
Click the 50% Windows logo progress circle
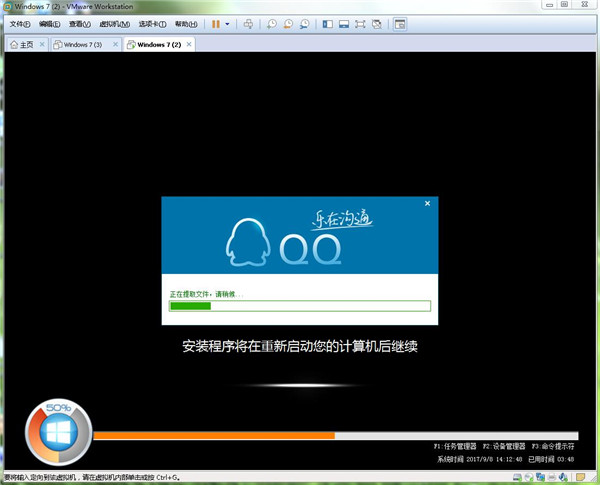59,432
